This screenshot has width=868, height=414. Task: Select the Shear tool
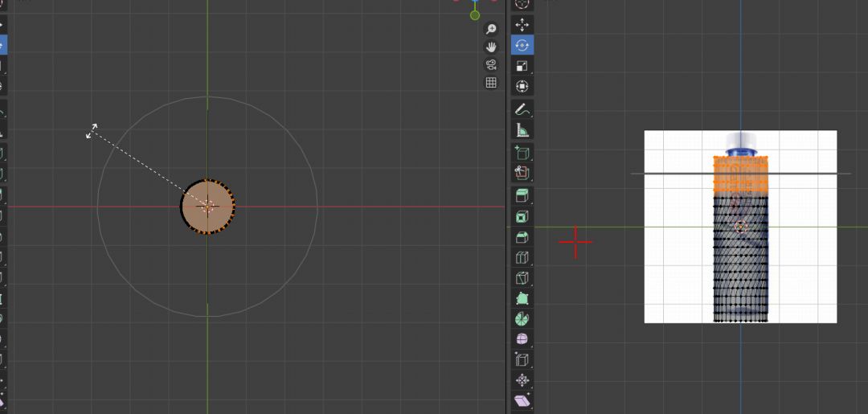click(x=522, y=400)
